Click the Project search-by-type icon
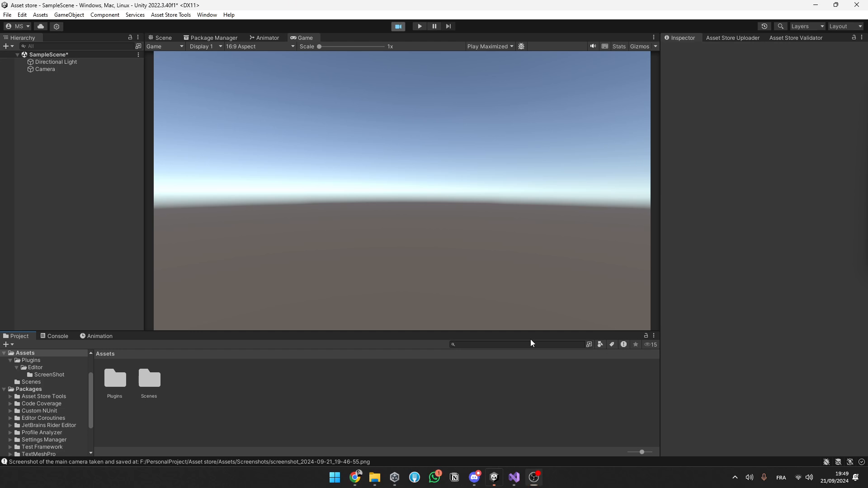This screenshot has height=488, width=868. click(589, 344)
